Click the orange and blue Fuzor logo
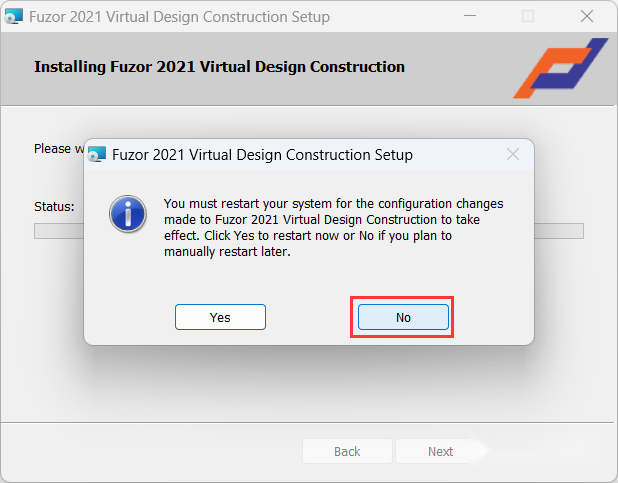Screen dimensions: 618x483 point(560,68)
